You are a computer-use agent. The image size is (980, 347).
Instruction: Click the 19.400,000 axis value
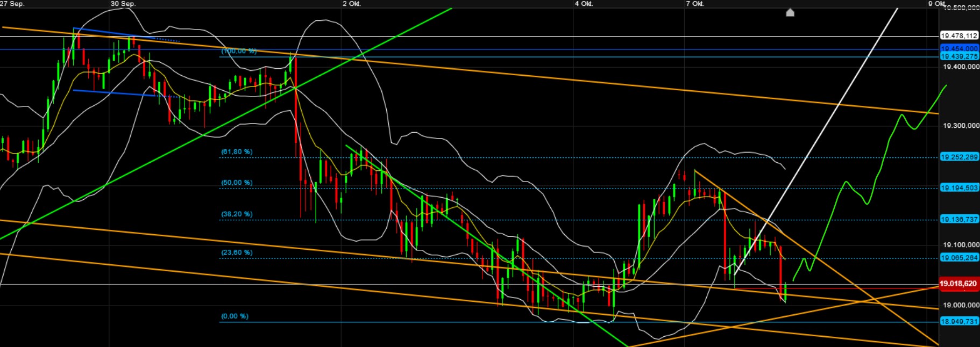961,67
